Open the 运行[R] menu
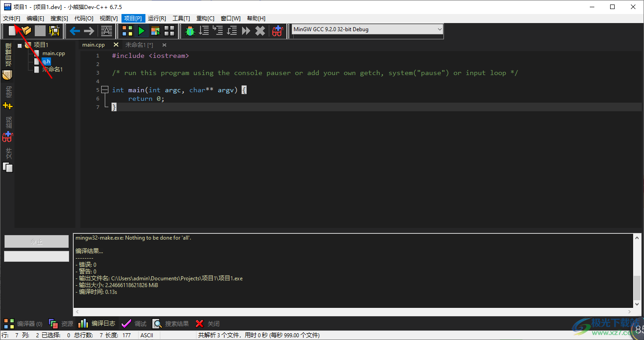The image size is (644, 340). (157, 19)
